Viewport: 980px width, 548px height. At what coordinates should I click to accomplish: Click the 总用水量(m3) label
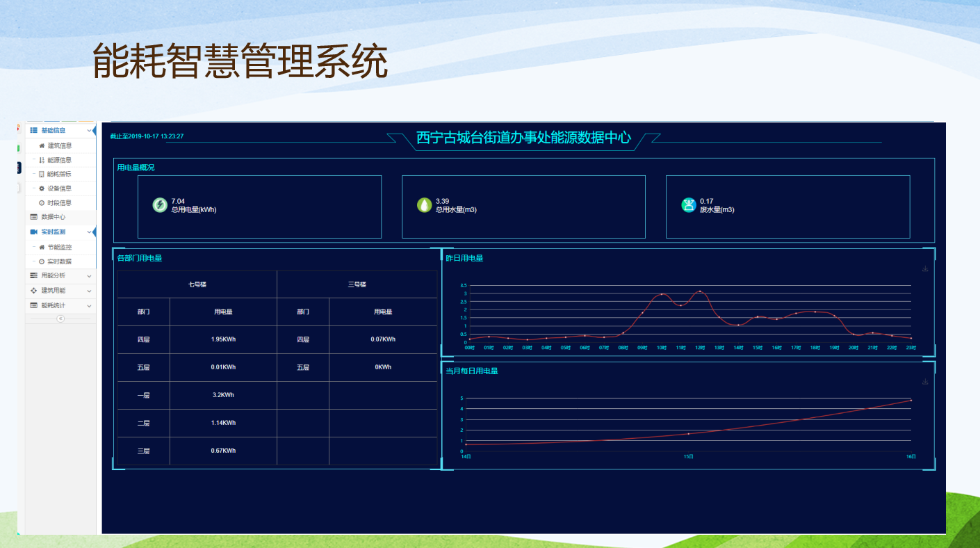pos(456,209)
